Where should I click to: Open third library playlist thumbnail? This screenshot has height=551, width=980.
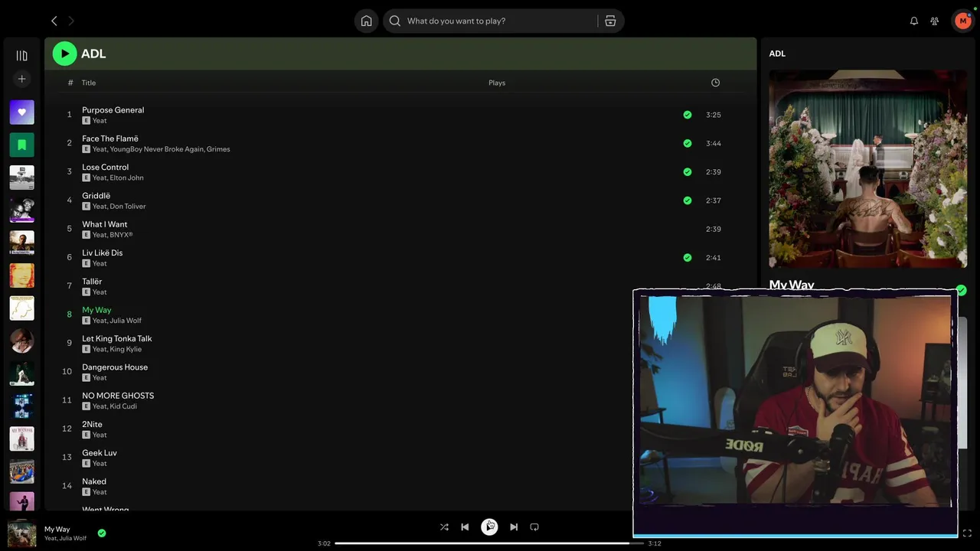(21, 178)
